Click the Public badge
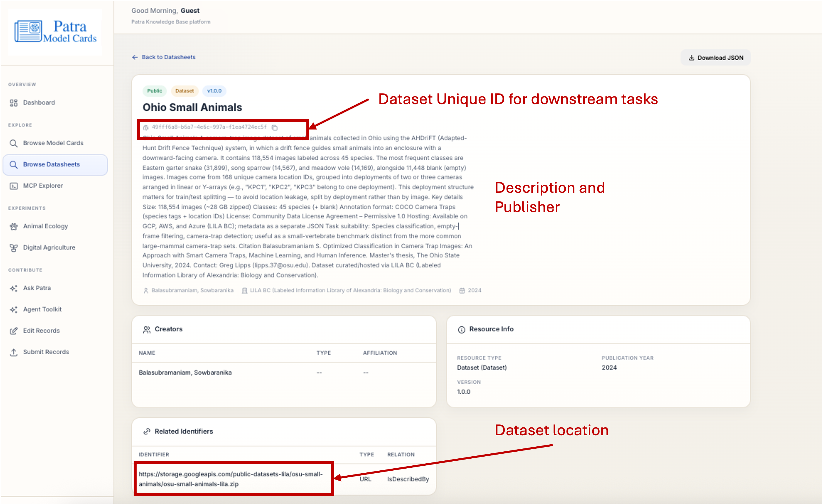The image size is (822, 504). point(155,91)
